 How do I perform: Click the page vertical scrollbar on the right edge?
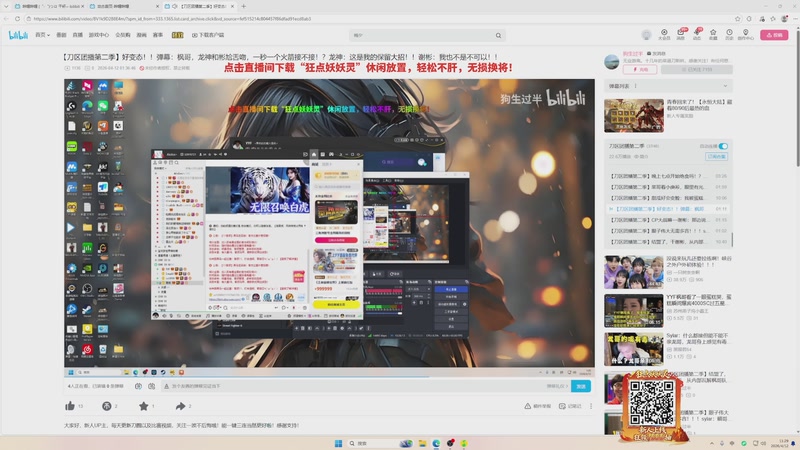point(797,97)
